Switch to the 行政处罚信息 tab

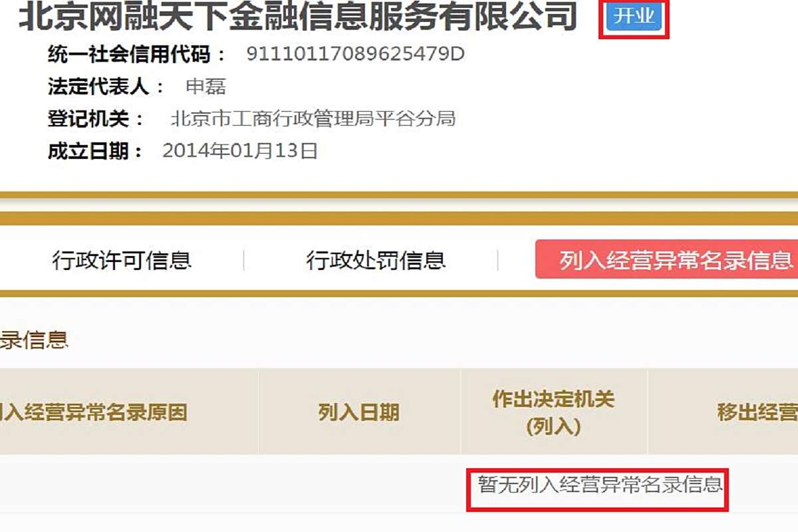coord(376,260)
